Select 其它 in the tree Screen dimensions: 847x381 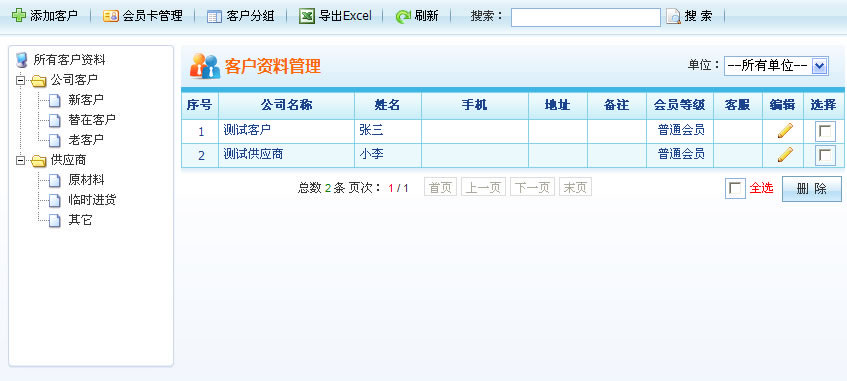point(80,220)
